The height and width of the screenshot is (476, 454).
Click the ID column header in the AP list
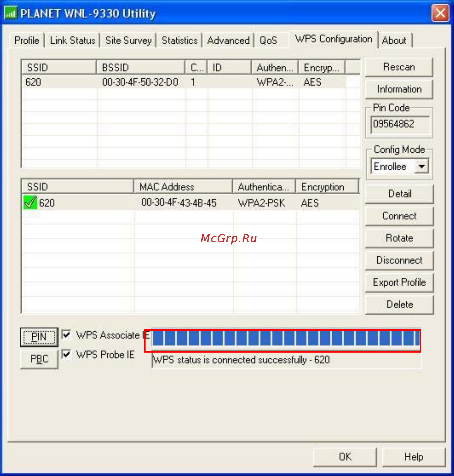pos(229,68)
